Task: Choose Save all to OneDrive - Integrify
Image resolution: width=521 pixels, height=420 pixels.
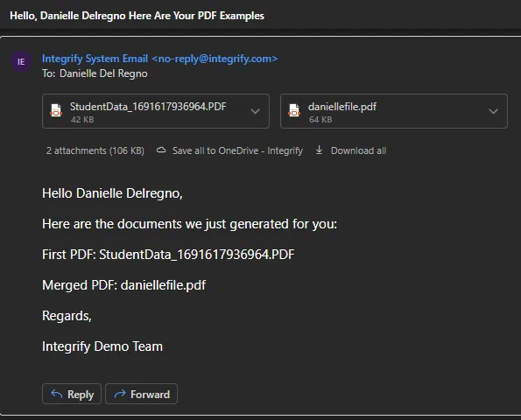Action: (237, 150)
